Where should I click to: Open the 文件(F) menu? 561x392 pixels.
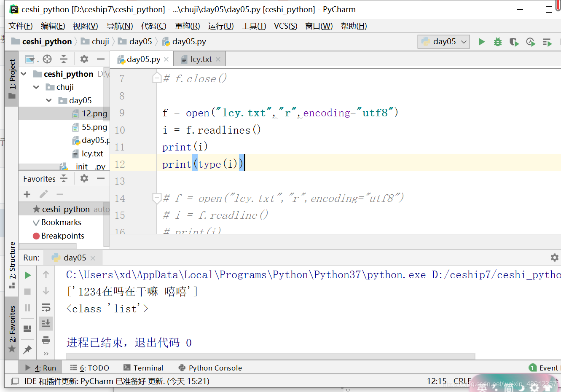pos(21,26)
